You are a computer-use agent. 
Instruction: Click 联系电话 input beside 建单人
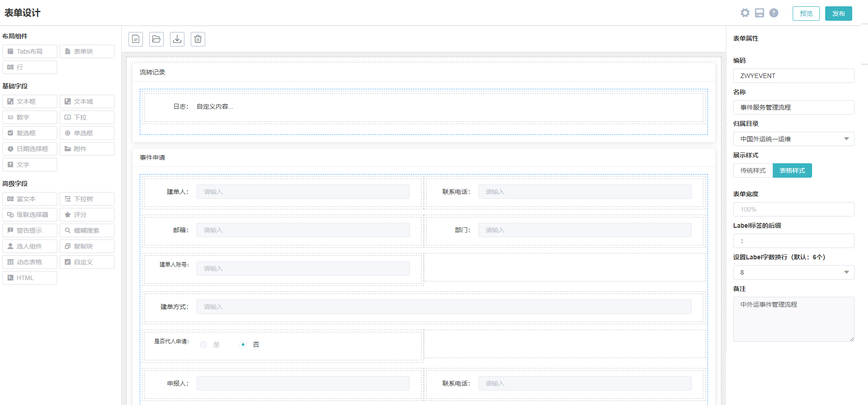click(x=585, y=192)
